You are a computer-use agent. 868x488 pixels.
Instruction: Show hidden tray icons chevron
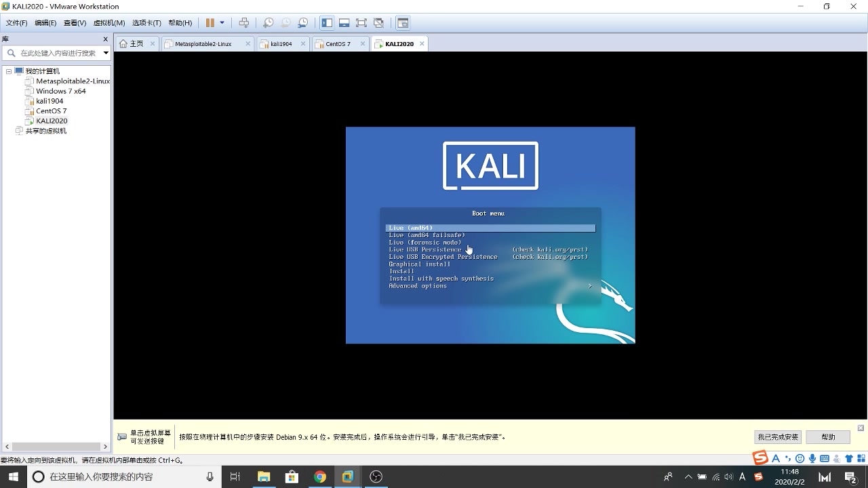click(x=688, y=476)
